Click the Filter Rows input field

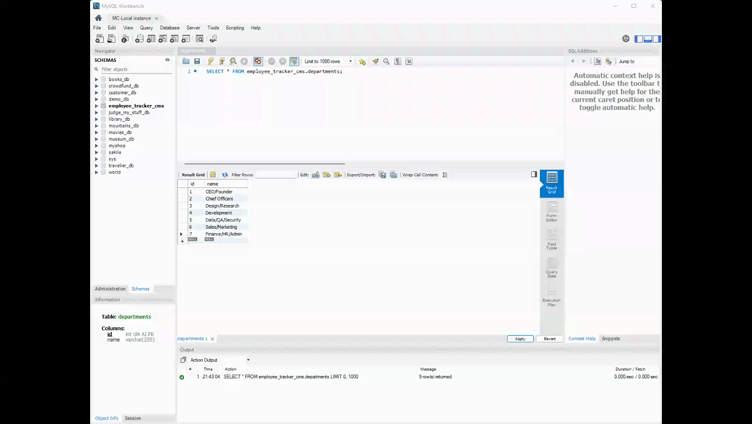click(276, 175)
